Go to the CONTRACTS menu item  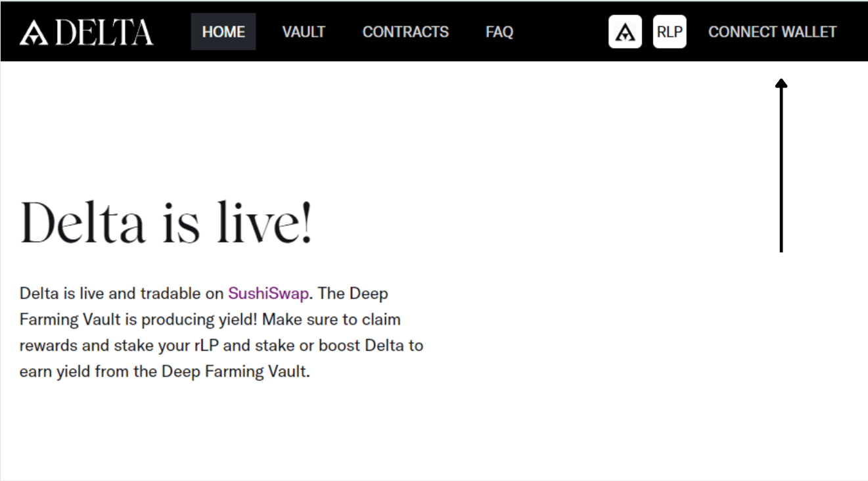[405, 32]
